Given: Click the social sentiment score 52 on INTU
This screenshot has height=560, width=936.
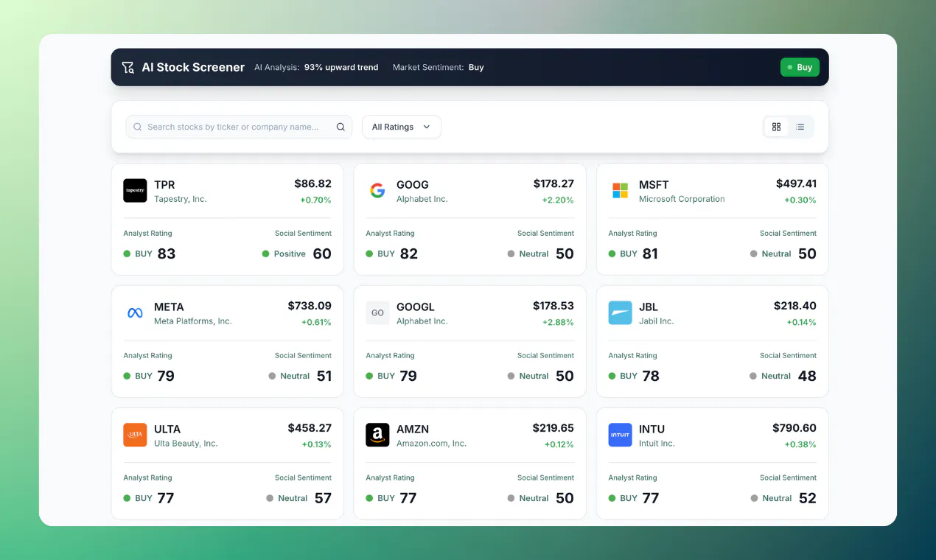Looking at the screenshot, I should [808, 498].
